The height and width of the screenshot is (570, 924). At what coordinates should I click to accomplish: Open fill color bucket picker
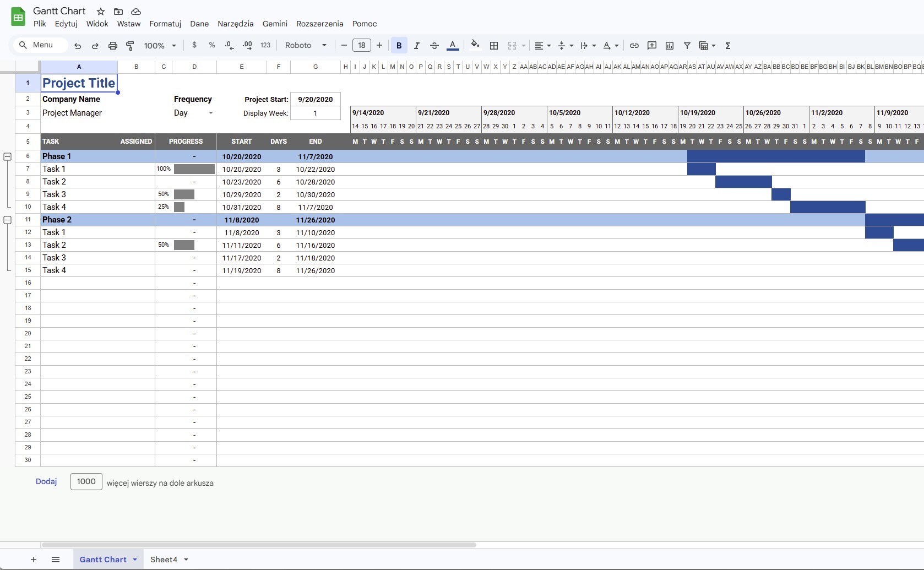coord(475,45)
